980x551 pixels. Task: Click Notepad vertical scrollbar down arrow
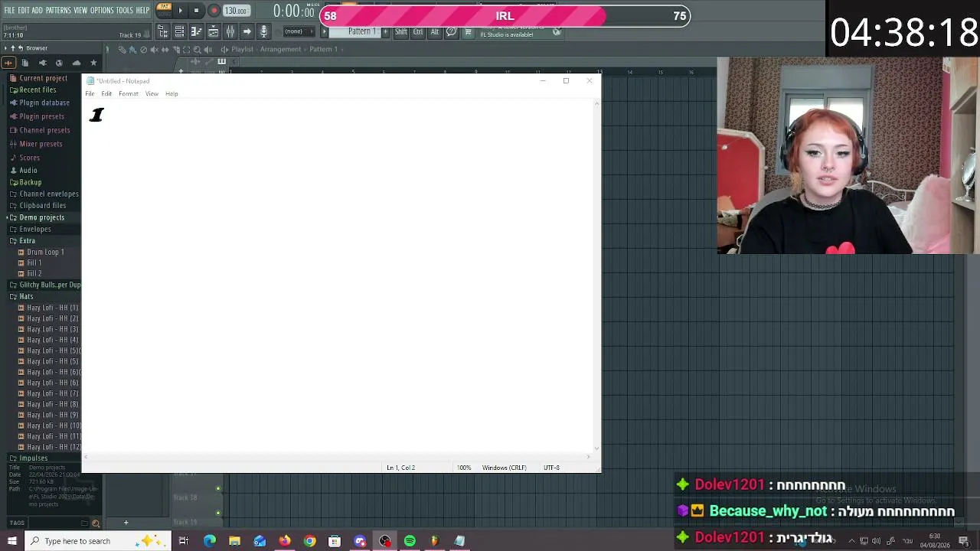pyautogui.click(x=596, y=448)
